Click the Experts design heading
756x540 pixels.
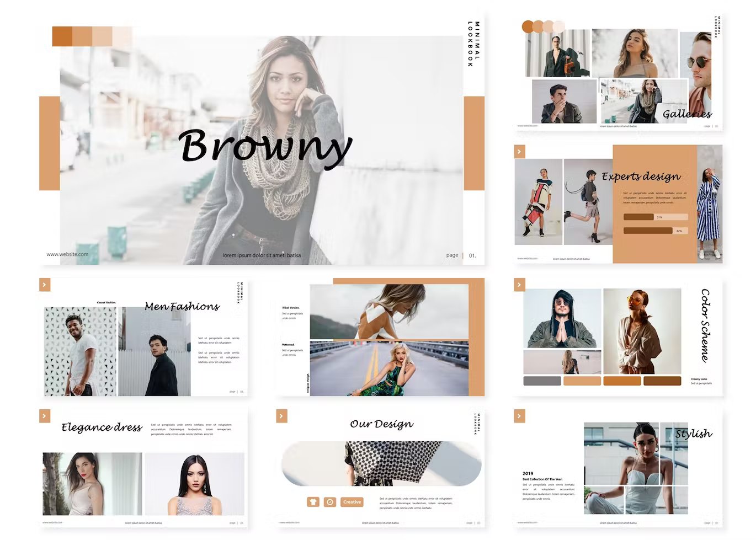(641, 177)
